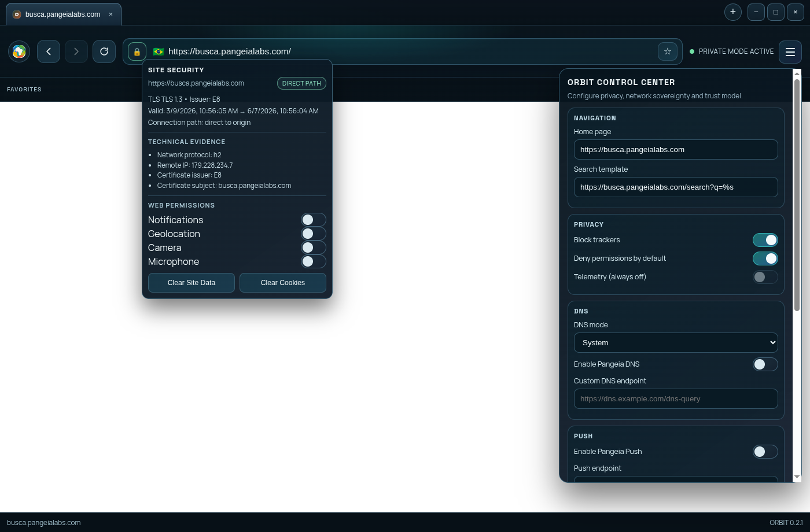Click the TLS 1.3 Issuer: E8 line
Viewport: 810px width, 532px height.
[184, 99]
